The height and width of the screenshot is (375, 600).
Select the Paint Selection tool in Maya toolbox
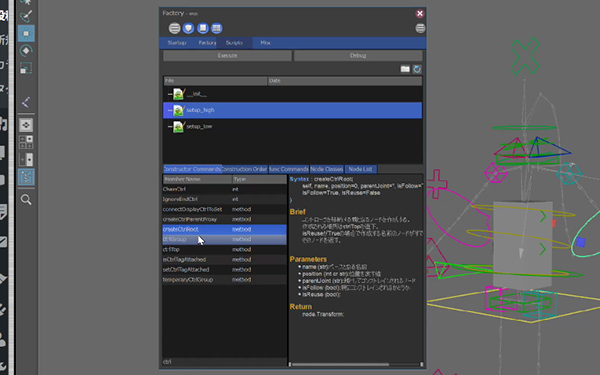[x=26, y=16]
